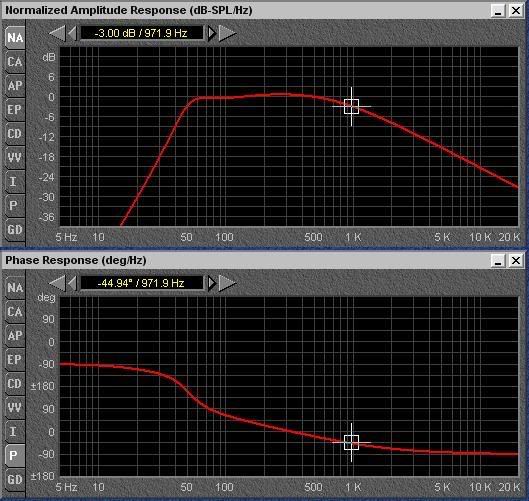This screenshot has width=529, height=501.
Task: Jump phase cursor left with large arrow
Action: (x=57, y=283)
